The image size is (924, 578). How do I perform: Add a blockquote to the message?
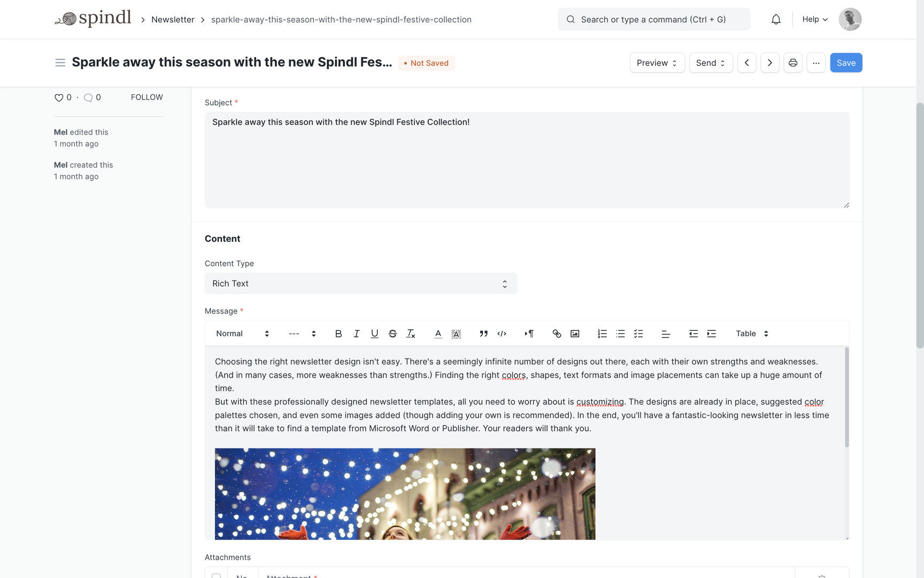(483, 333)
